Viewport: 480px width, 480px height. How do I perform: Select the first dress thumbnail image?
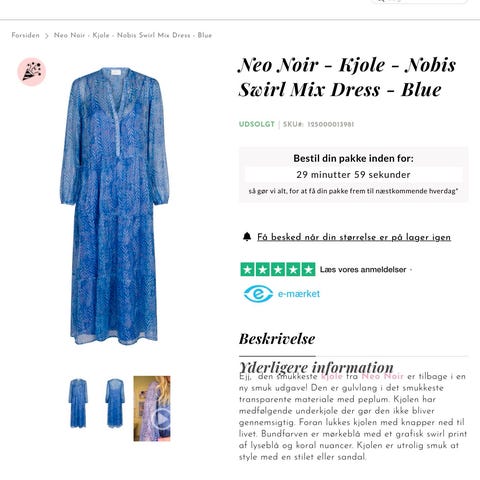pyautogui.click(x=78, y=403)
